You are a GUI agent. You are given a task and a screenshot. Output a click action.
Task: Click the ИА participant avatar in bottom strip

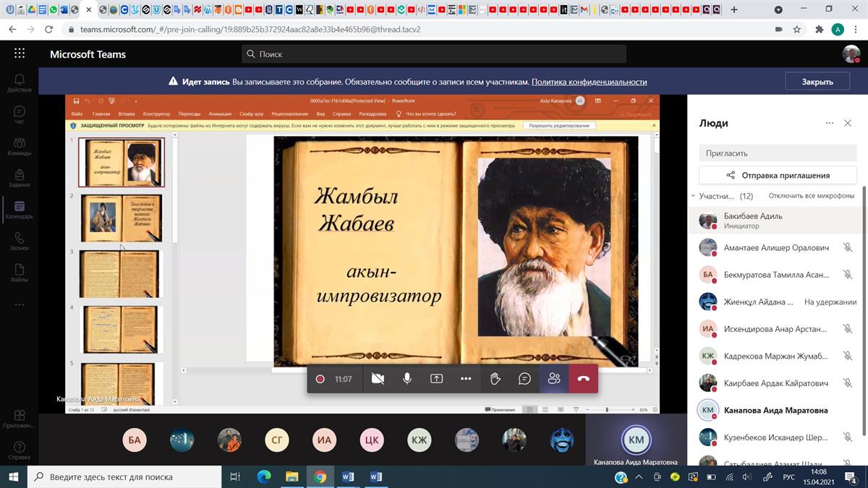point(325,440)
